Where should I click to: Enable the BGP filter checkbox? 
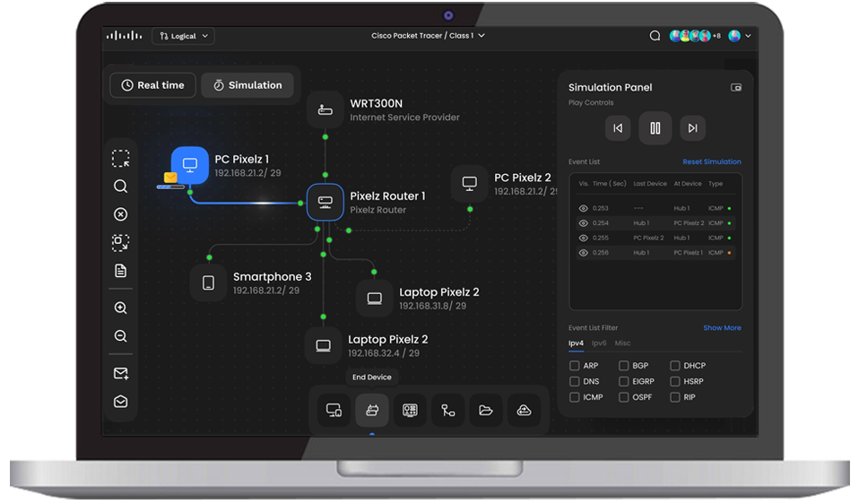[x=623, y=365]
